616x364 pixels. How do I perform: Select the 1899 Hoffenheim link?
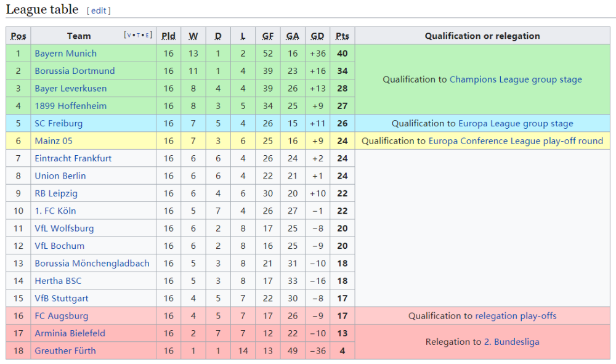70,105
